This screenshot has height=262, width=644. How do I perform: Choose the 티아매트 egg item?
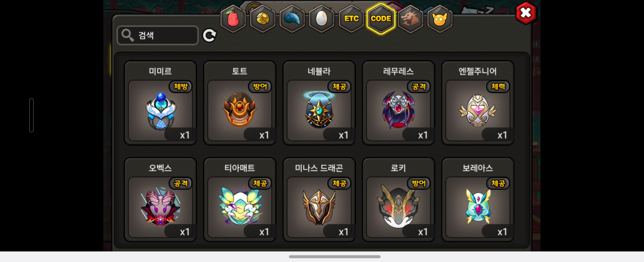click(x=240, y=200)
